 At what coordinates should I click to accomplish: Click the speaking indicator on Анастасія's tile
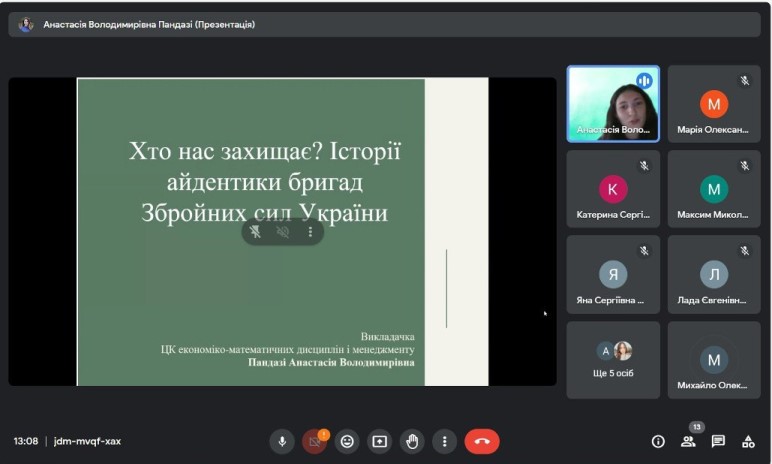click(x=644, y=80)
